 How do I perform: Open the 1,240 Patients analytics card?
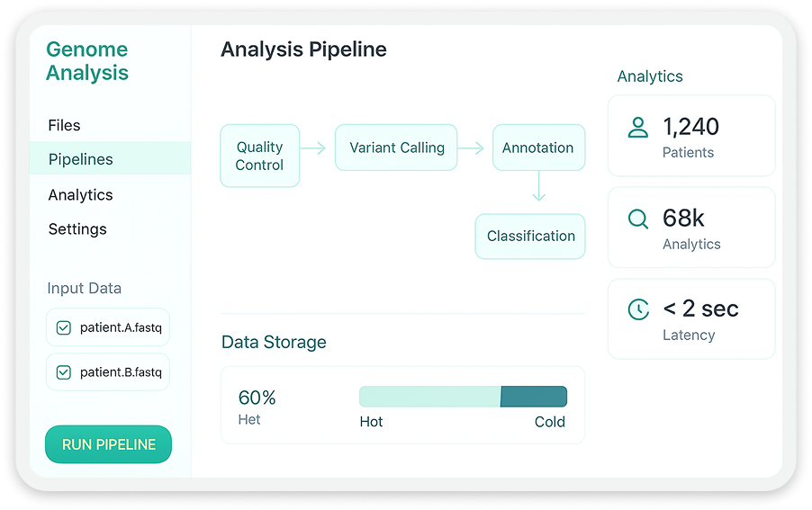coord(690,136)
